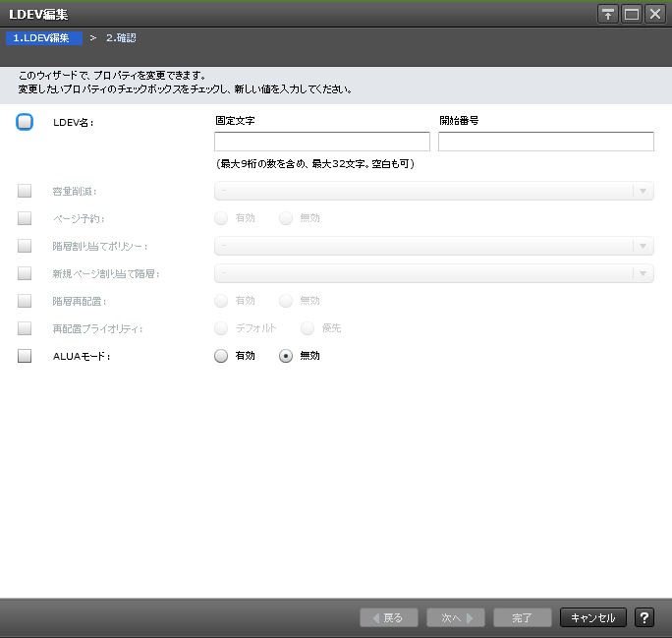
Task: Click the 次へ button
Action: point(456,617)
